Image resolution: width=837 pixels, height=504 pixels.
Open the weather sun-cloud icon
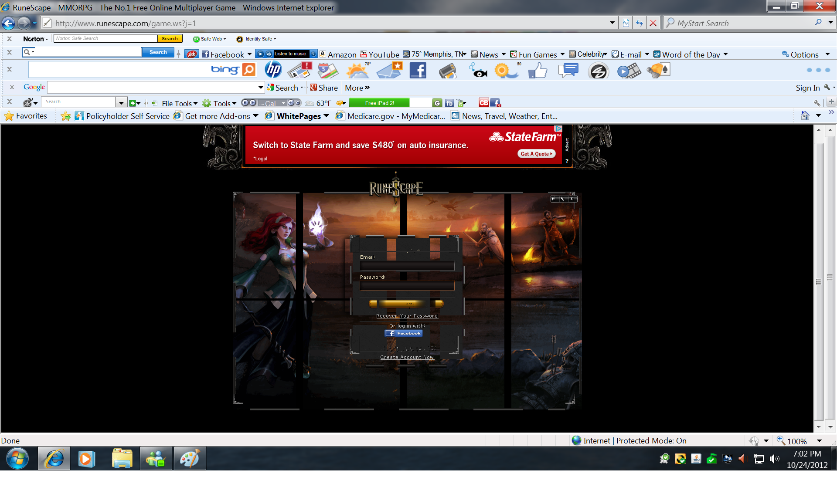point(358,70)
